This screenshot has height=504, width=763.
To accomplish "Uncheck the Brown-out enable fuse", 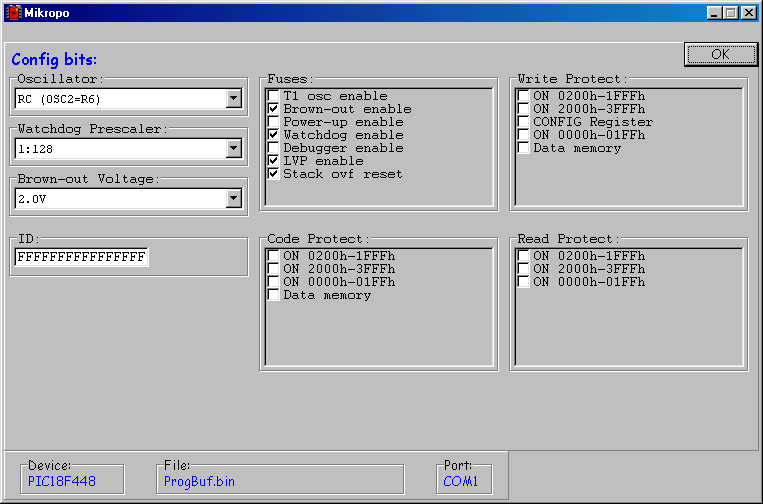I will (273, 108).
